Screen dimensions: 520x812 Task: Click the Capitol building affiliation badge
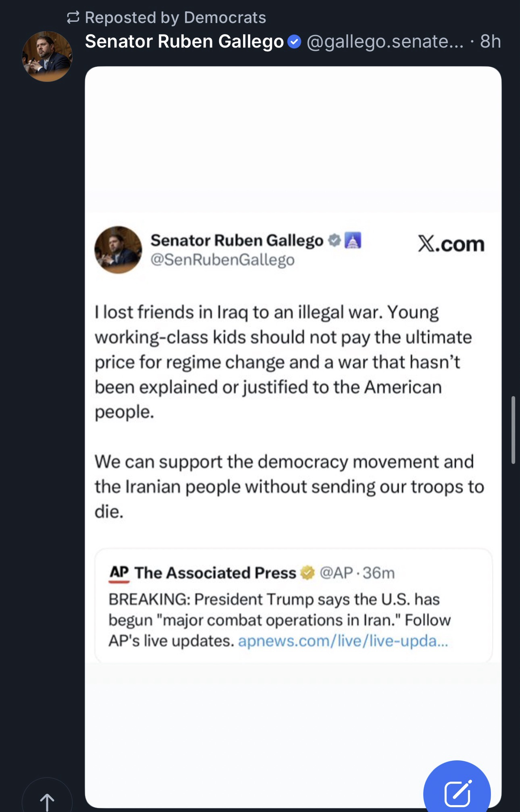(353, 240)
